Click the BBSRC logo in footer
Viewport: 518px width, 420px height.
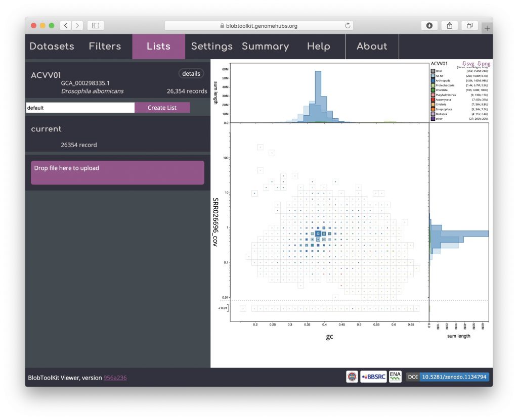coord(373,377)
